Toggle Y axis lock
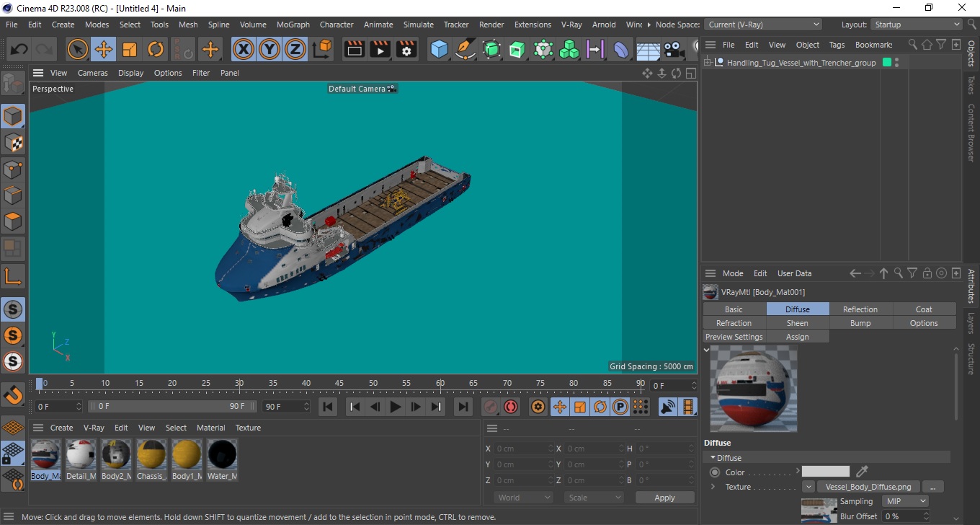Viewport: 980px width, 525px height. 269,50
